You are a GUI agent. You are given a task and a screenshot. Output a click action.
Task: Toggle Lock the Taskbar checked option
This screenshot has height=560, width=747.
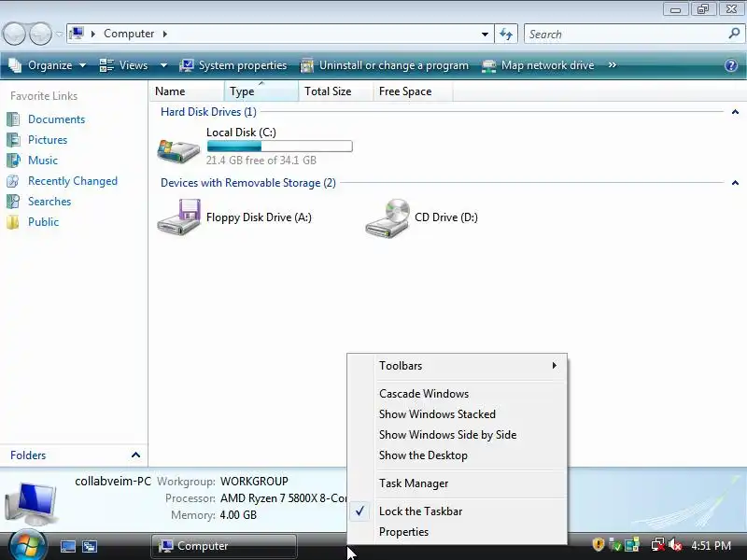tap(458, 511)
